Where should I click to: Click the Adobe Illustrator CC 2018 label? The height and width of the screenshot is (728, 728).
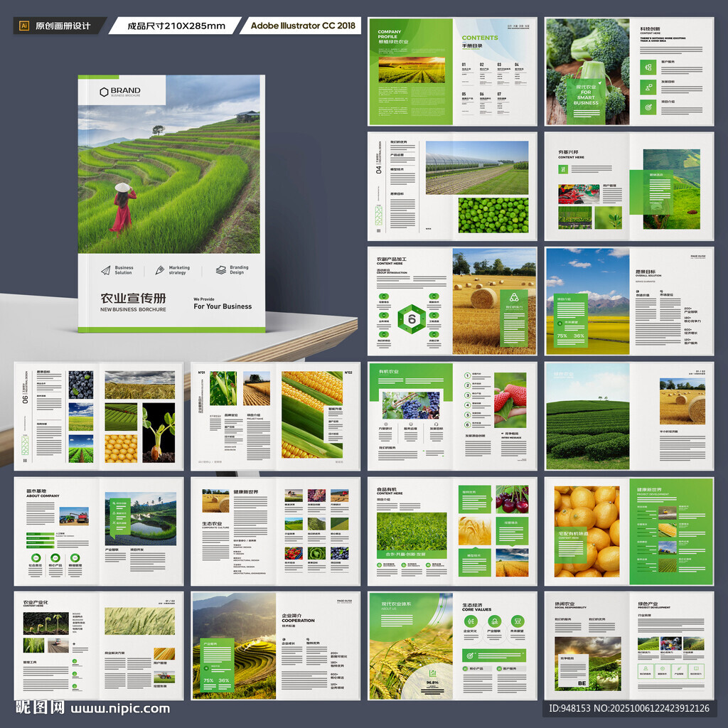tap(303, 26)
